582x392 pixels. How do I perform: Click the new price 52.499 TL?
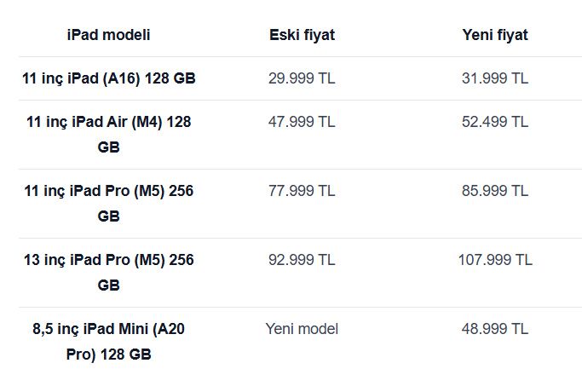[x=495, y=122]
